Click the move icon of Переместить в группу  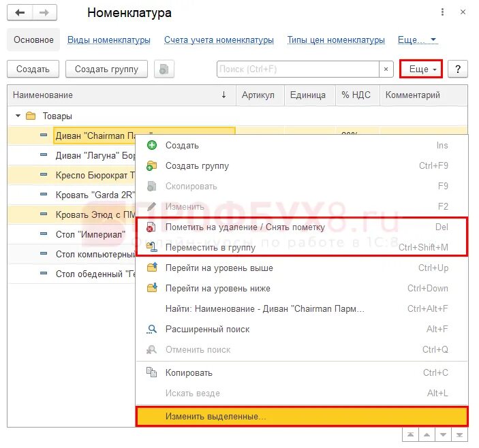point(152,247)
